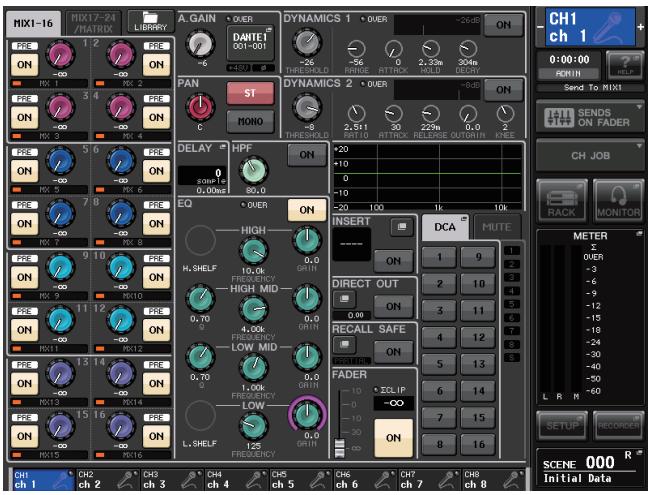Viewport: 651px width, 495px height.
Task: Open the DANTE1 input patch selector
Action: point(250,43)
